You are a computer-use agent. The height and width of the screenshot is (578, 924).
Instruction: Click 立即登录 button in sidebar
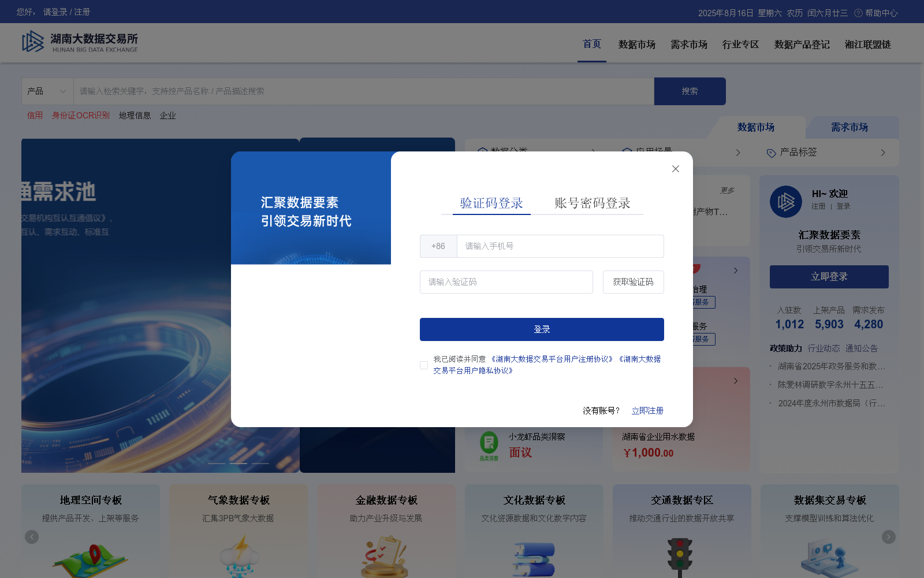click(829, 277)
